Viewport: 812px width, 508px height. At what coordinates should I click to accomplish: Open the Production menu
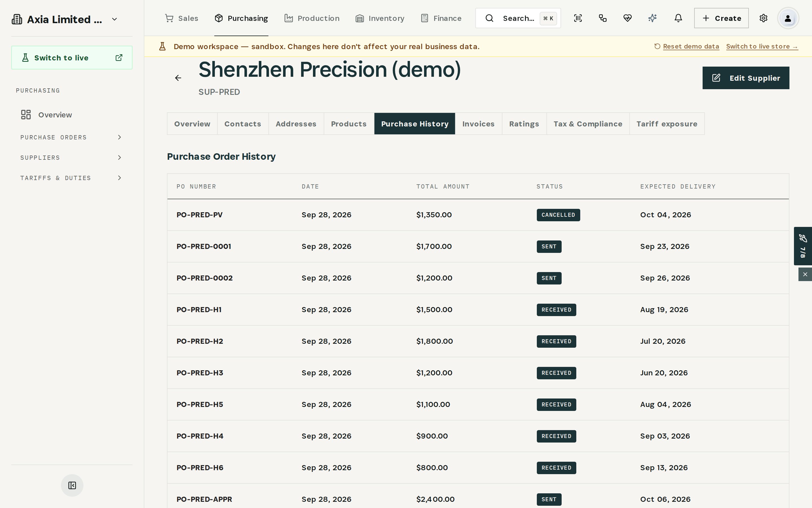pos(312,18)
